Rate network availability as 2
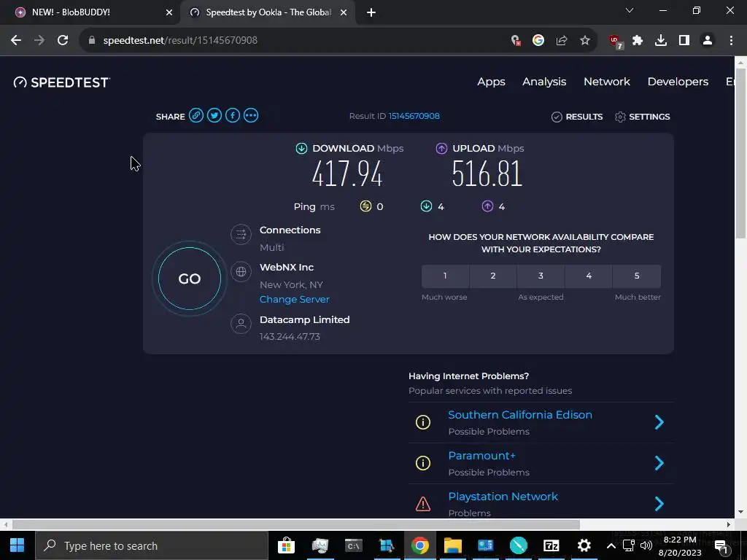This screenshot has width=747, height=560. coord(493,276)
